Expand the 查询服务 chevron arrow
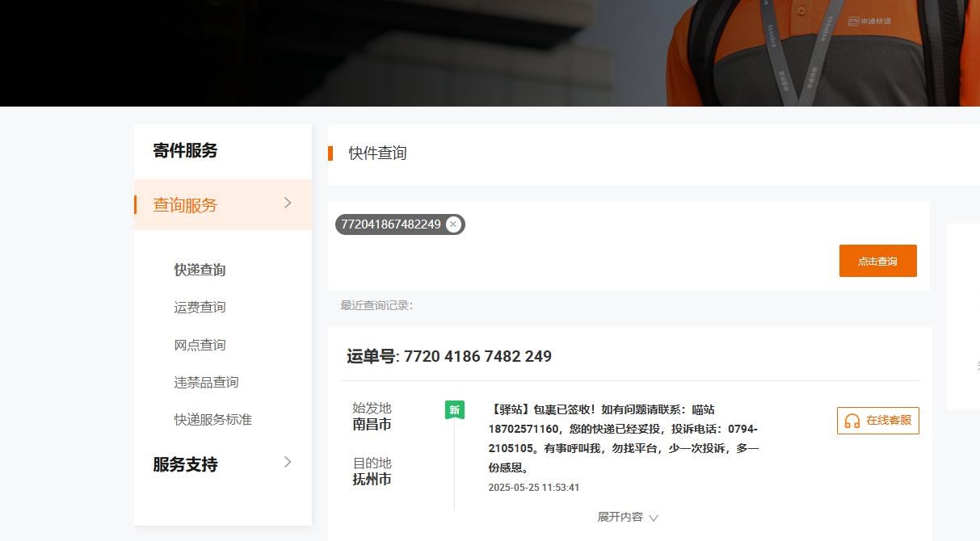The width and height of the screenshot is (980, 541). click(288, 203)
